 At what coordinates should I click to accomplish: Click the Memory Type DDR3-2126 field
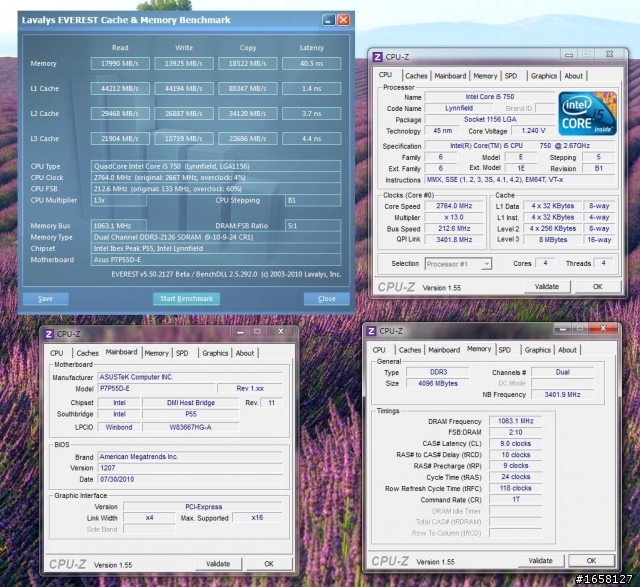pos(216,237)
